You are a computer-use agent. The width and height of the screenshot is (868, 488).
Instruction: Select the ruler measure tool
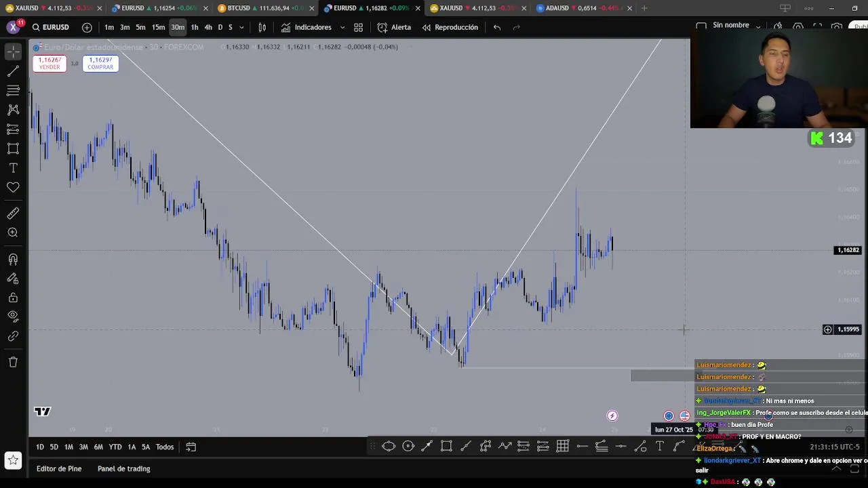click(x=13, y=213)
